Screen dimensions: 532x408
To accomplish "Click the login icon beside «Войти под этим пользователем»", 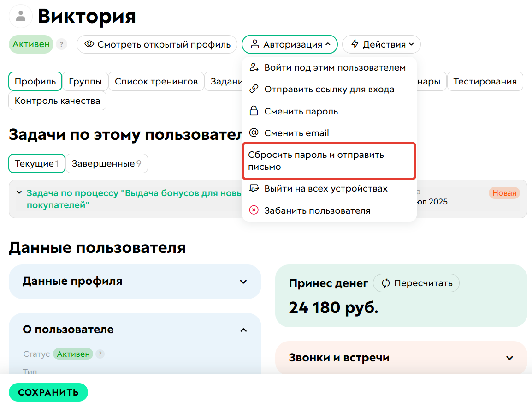I will coord(254,67).
